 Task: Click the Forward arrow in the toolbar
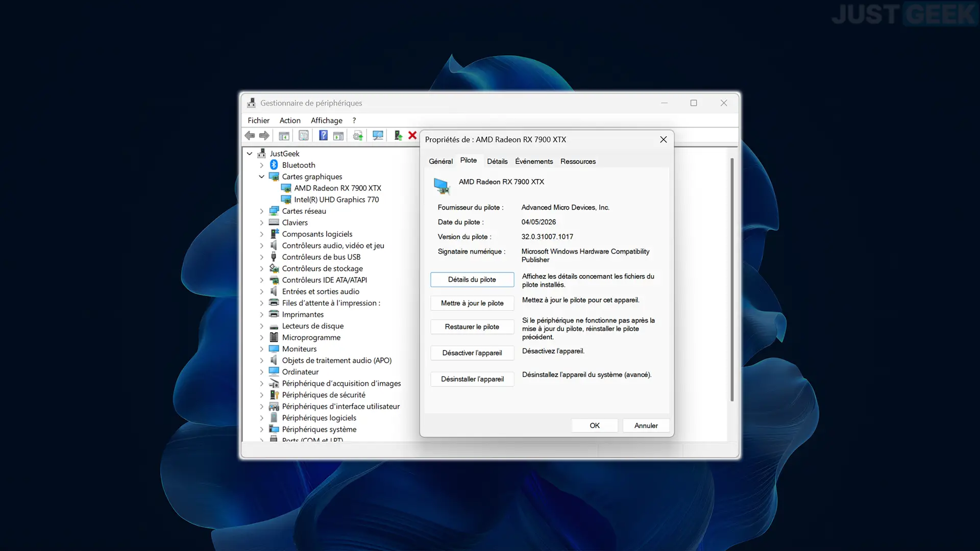click(x=264, y=136)
